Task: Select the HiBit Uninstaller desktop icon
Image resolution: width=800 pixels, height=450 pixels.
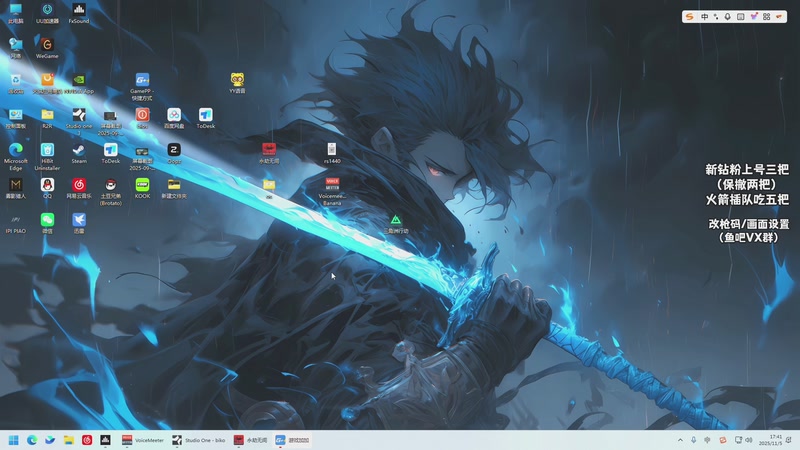Action: tap(47, 157)
